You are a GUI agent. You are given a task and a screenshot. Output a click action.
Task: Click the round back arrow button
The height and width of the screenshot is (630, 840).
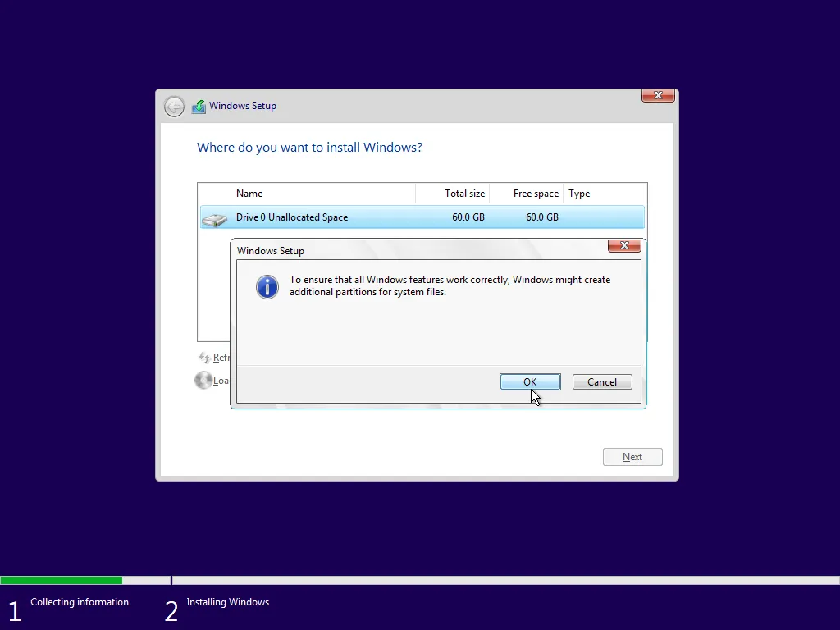click(x=174, y=107)
